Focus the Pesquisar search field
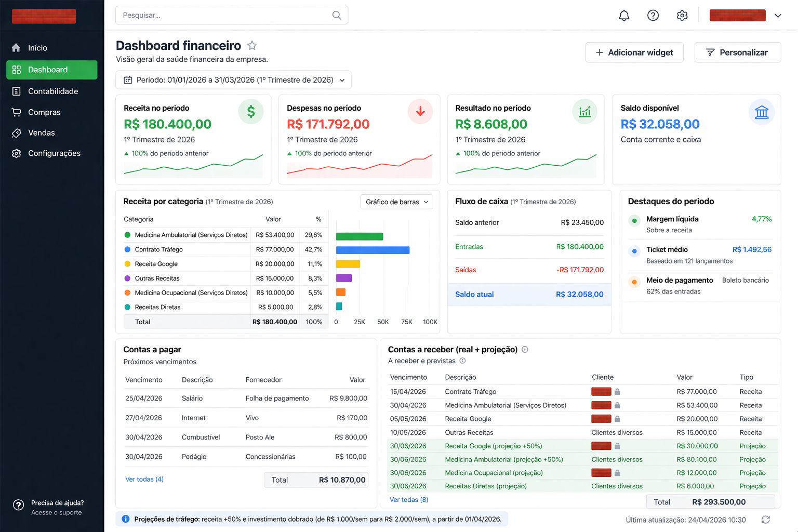The image size is (798, 532). pos(223,15)
